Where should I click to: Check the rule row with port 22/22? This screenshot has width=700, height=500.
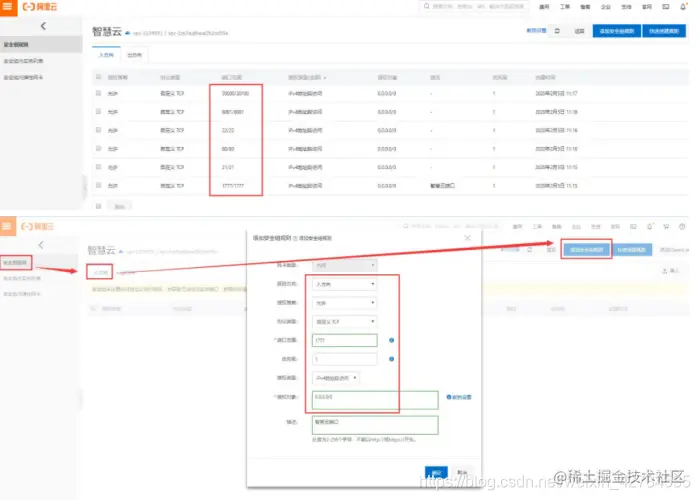tap(99, 129)
